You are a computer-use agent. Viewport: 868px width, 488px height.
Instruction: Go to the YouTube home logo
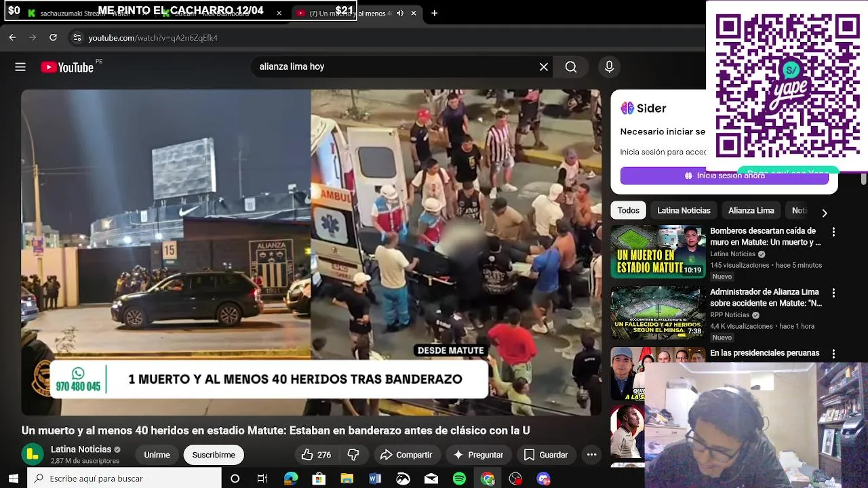(x=67, y=67)
